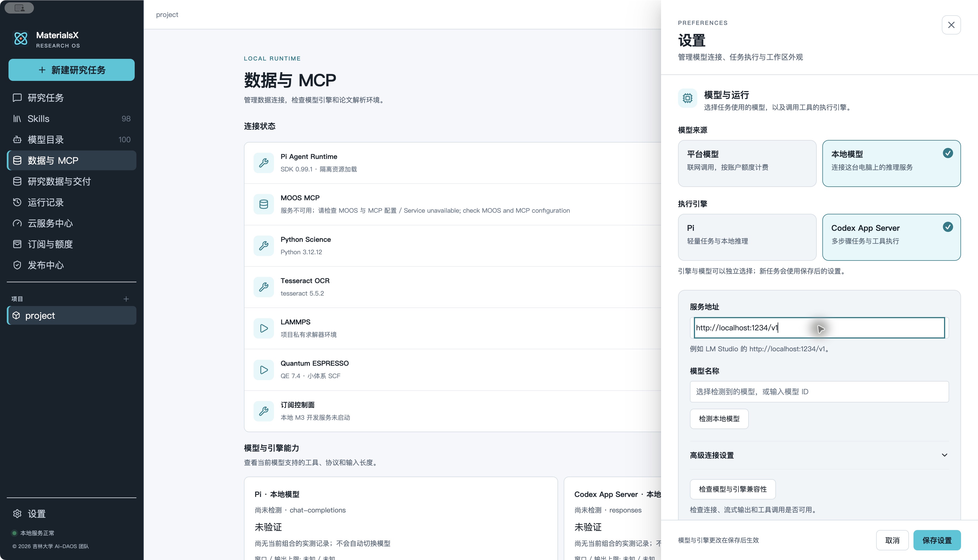Click the 模型目录 robot icon
The height and width of the screenshot is (560, 978).
17,140
